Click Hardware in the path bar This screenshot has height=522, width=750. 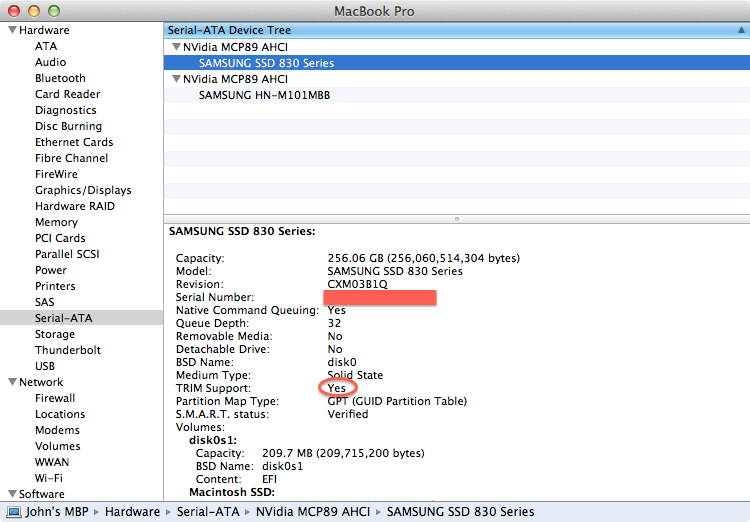[x=132, y=512]
